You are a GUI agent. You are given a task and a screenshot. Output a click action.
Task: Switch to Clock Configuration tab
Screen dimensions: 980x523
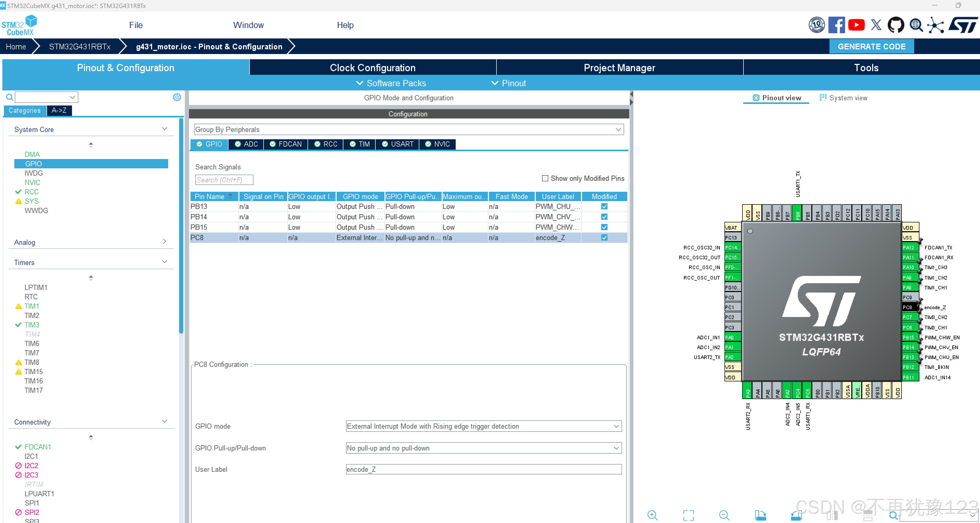pyautogui.click(x=373, y=68)
